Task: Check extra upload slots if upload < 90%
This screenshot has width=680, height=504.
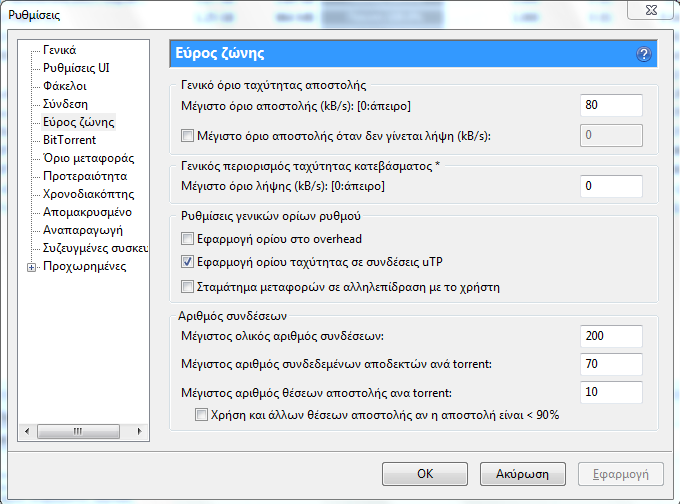Action: click(x=201, y=415)
